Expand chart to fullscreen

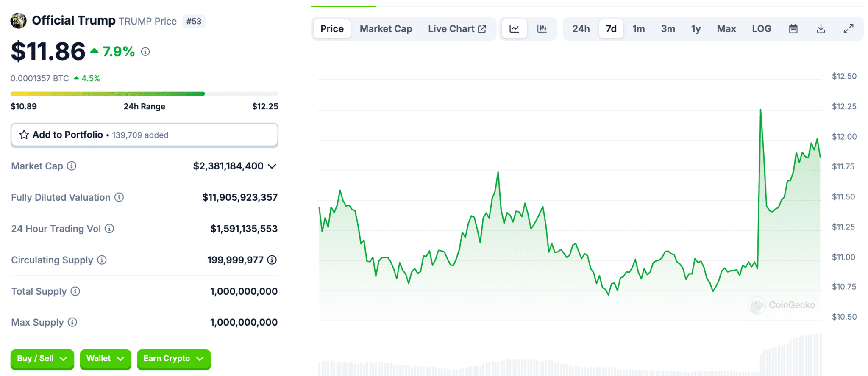coord(849,29)
